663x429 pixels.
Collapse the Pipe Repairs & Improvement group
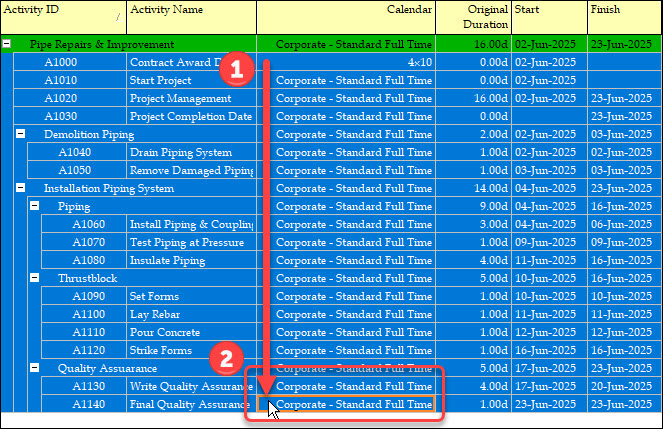pyautogui.click(x=8, y=44)
